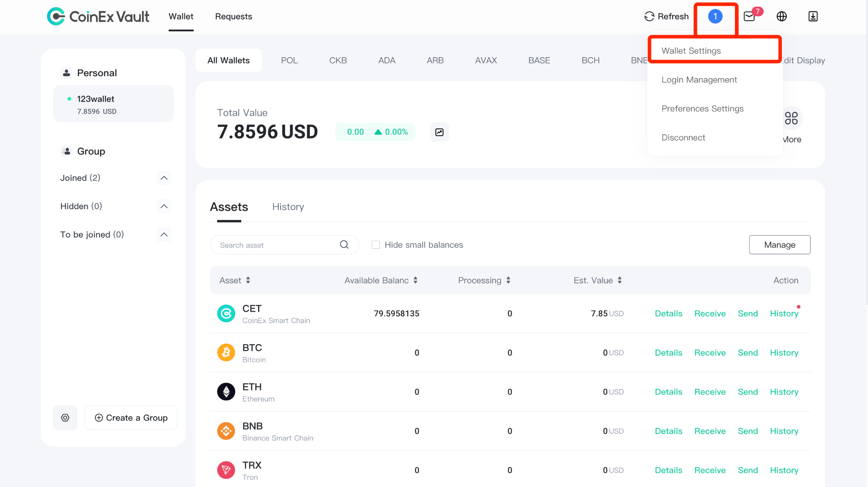This screenshot has width=868, height=487.
Task: Open History for BNB
Action: (784, 431)
